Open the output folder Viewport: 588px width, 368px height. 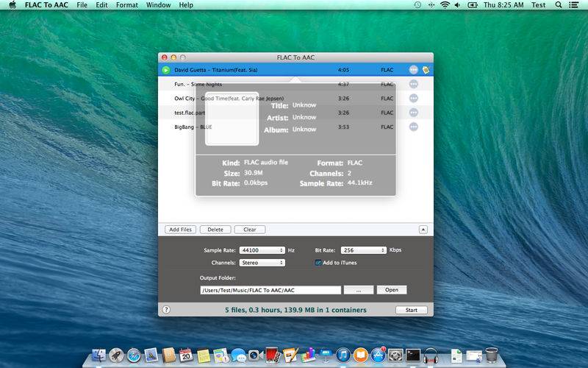392,290
